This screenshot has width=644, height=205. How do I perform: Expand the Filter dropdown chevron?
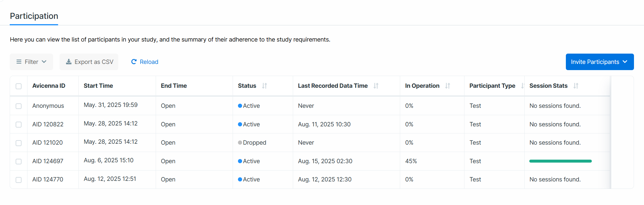click(44, 62)
